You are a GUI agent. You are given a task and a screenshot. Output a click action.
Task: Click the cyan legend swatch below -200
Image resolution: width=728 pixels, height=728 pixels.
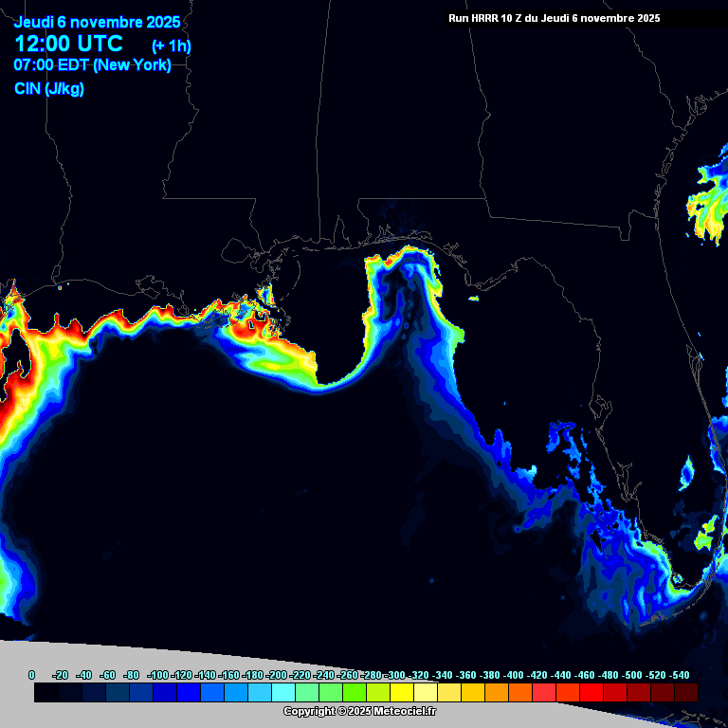click(x=283, y=693)
